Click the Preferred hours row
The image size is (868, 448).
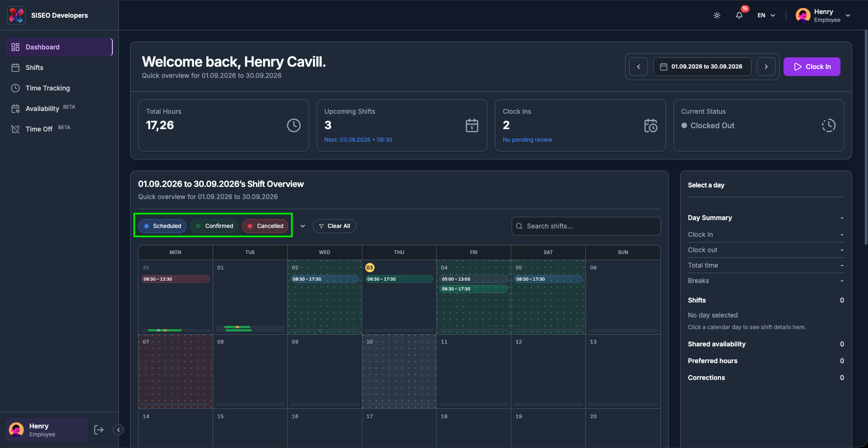click(766, 361)
